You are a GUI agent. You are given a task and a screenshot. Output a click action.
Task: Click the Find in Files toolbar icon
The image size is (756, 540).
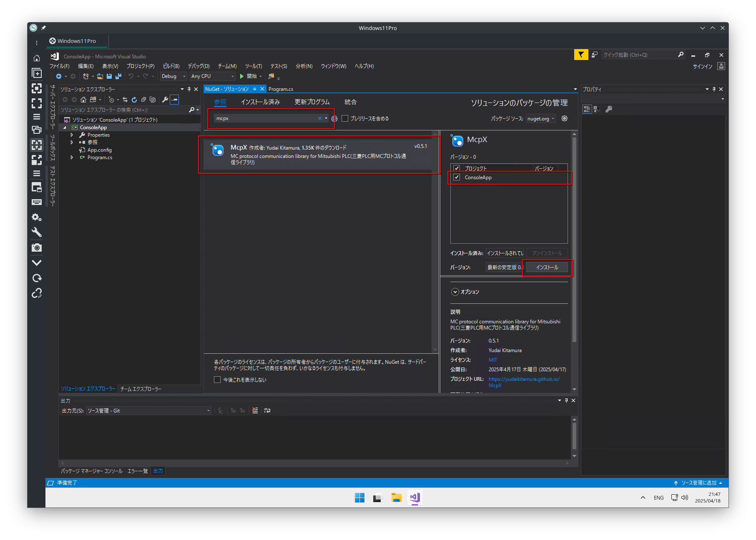pos(271,76)
